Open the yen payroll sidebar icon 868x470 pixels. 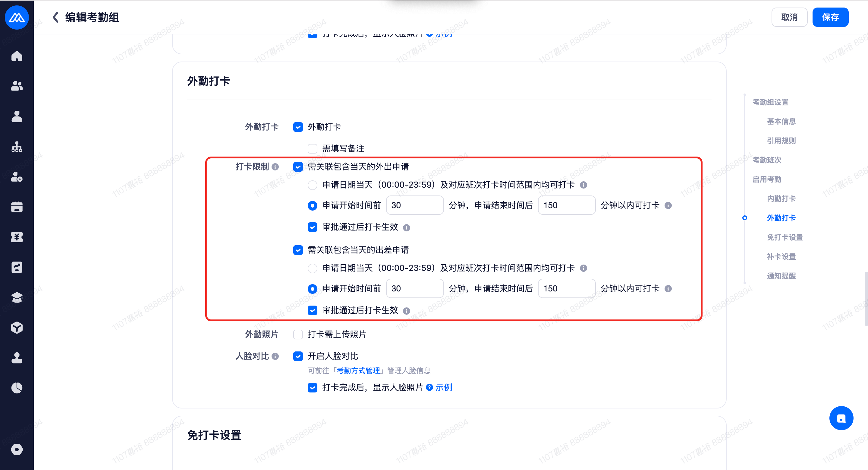click(x=17, y=237)
